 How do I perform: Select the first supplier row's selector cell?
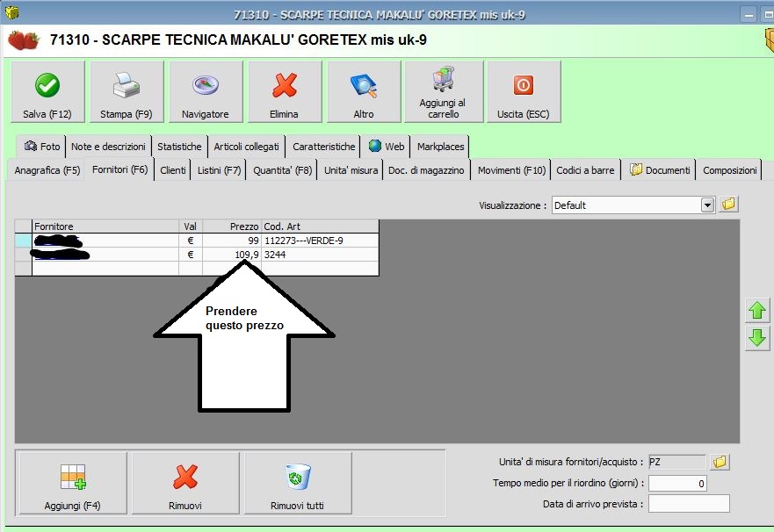(23, 241)
